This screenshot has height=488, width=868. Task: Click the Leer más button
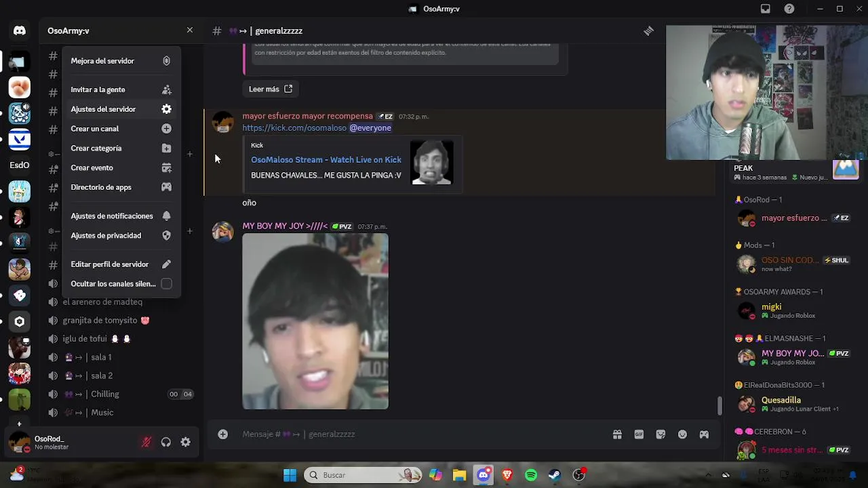271,89
